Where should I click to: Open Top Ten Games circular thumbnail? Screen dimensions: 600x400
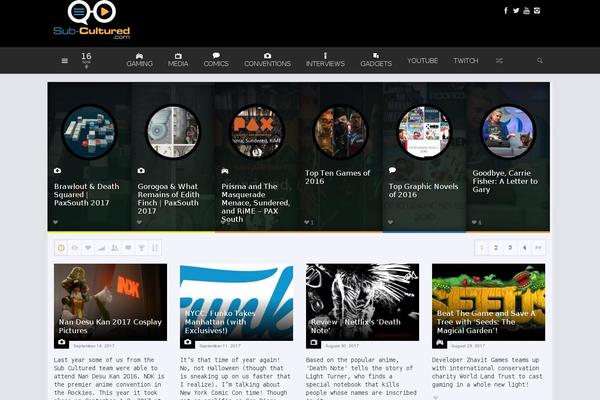(x=341, y=132)
